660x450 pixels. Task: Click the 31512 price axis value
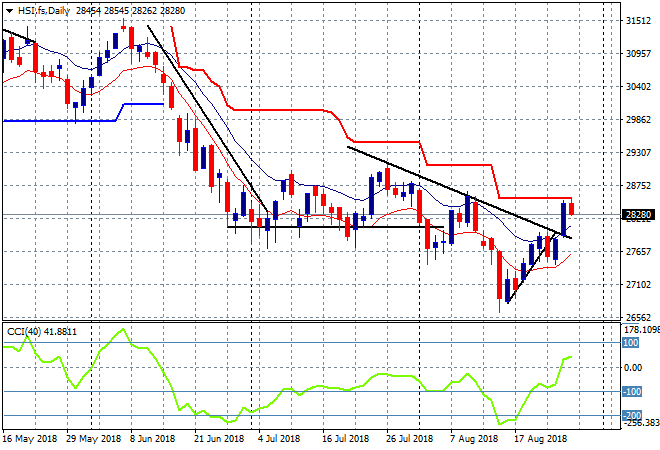click(638, 21)
